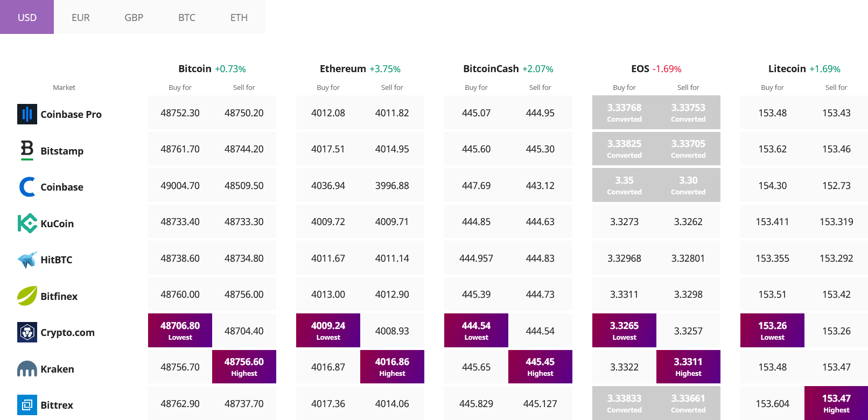Click Crypto.com lowest Bitcoin buy price 48706.80
This screenshot has width=868, height=420.
(x=180, y=331)
